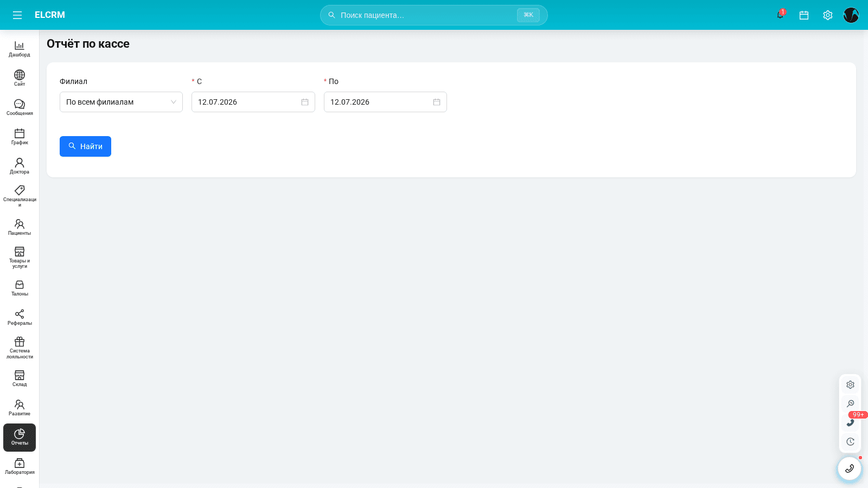Open Лаборатория in the sidebar
Screen dimensions: 868x488
20,466
